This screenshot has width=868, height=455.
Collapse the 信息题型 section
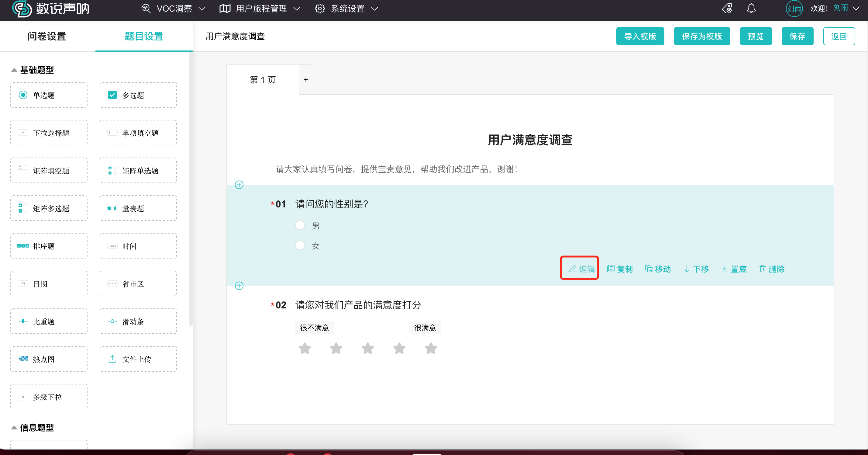tap(14, 428)
